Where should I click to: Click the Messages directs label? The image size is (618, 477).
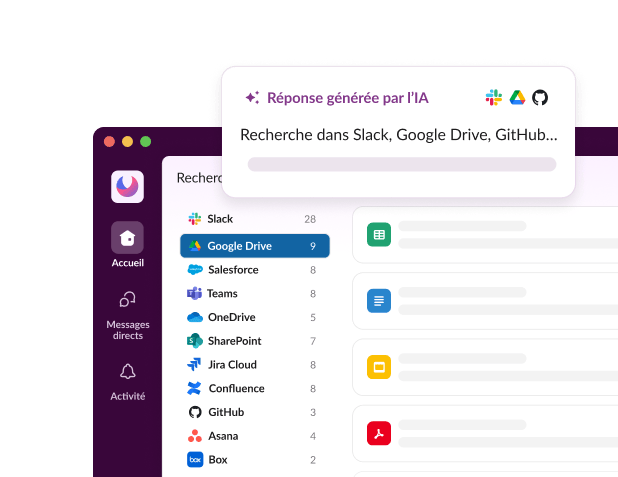128,330
